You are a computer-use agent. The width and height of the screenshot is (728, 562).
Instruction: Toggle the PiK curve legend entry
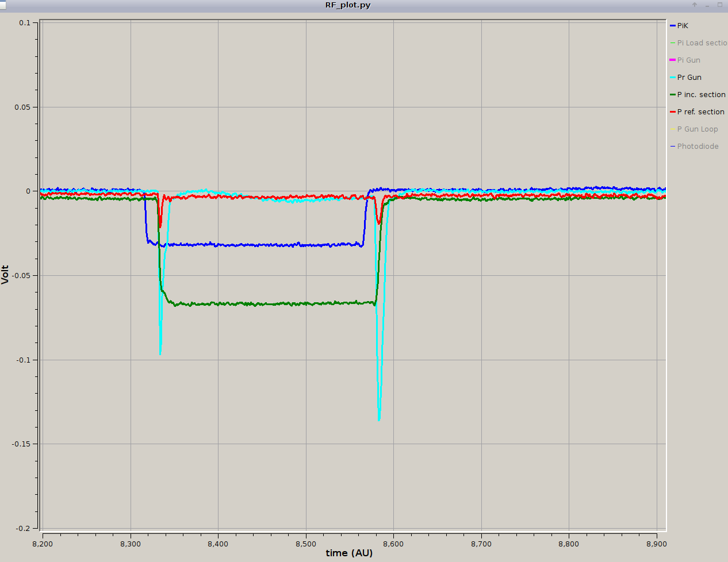(x=683, y=26)
